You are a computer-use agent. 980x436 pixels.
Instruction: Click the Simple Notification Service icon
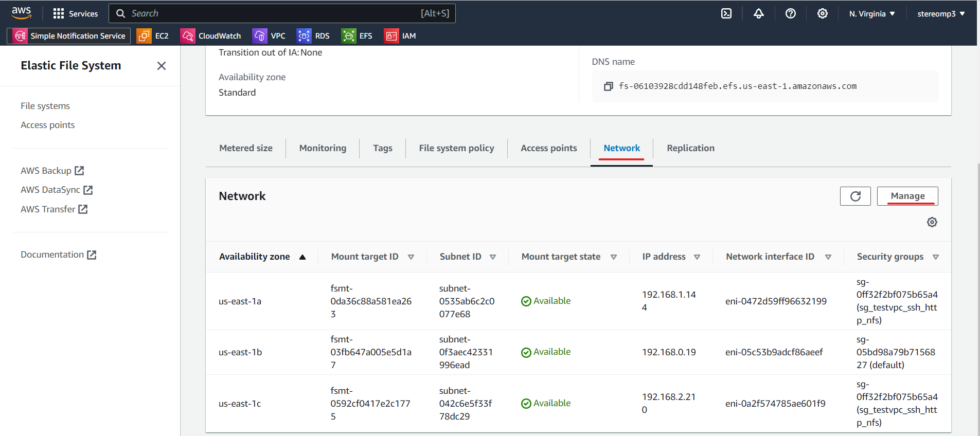pyautogui.click(x=20, y=36)
